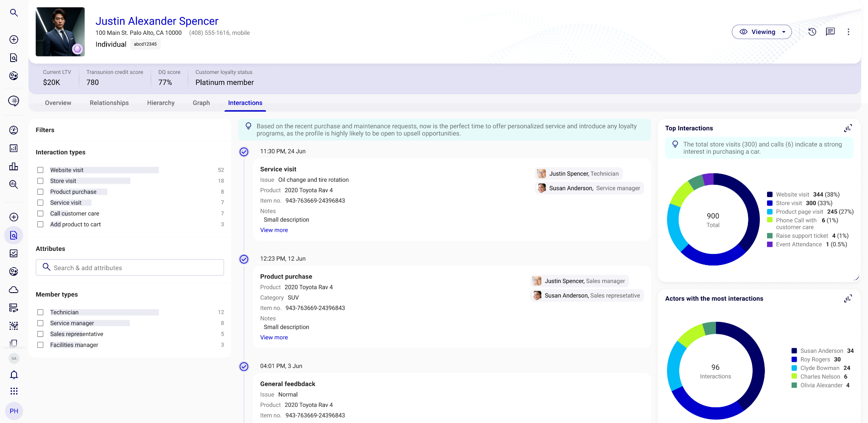Screen dimensions: 868x423
Task: Click the Website visit legend color swatch
Action: [x=770, y=195]
